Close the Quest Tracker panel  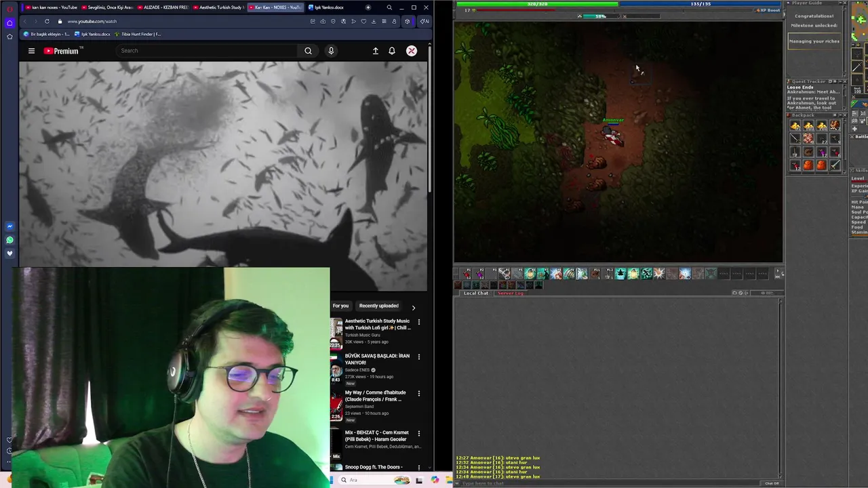point(845,81)
